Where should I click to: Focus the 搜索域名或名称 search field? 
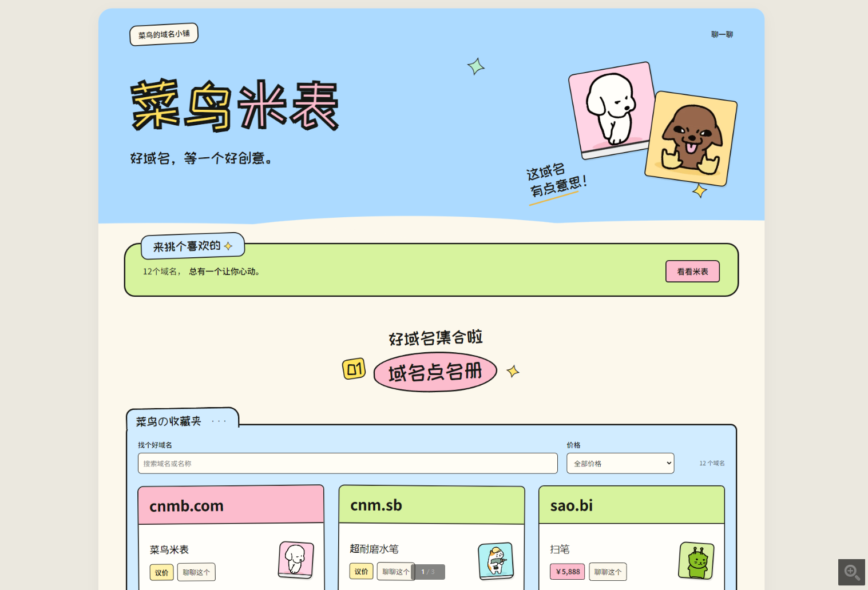(x=347, y=464)
